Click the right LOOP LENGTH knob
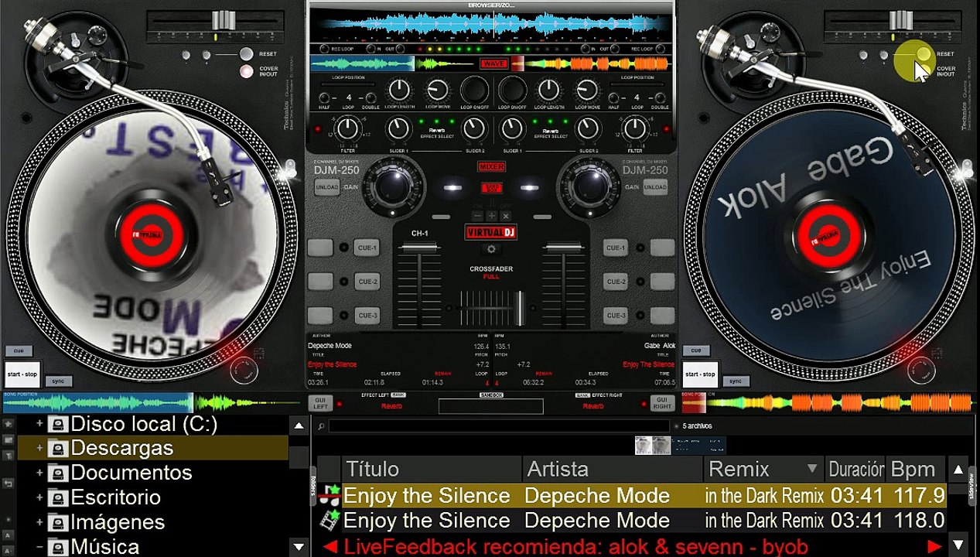980x557 pixels. pyautogui.click(x=549, y=91)
